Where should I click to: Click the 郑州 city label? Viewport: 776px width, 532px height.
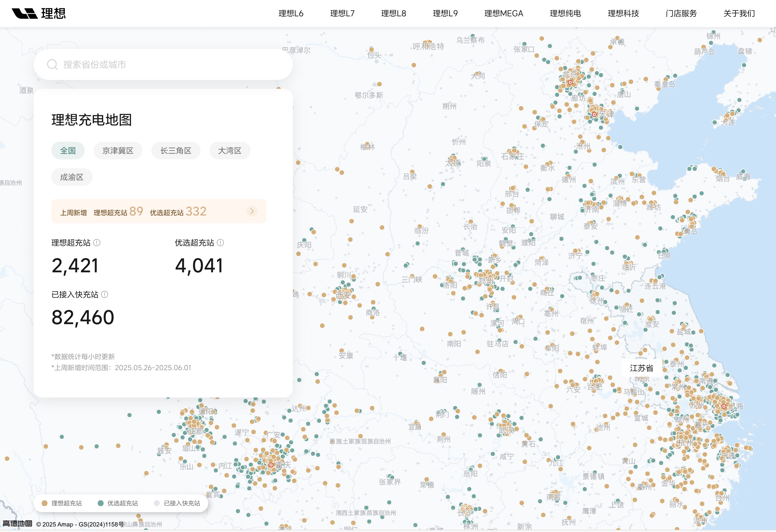tap(486, 280)
